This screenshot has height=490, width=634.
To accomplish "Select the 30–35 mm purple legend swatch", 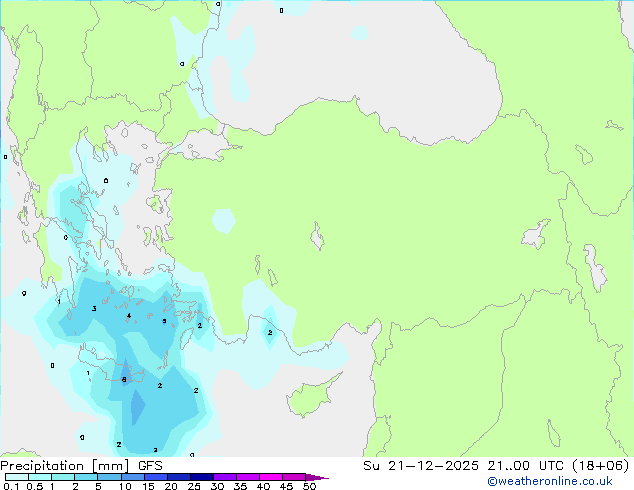I will (225, 477).
